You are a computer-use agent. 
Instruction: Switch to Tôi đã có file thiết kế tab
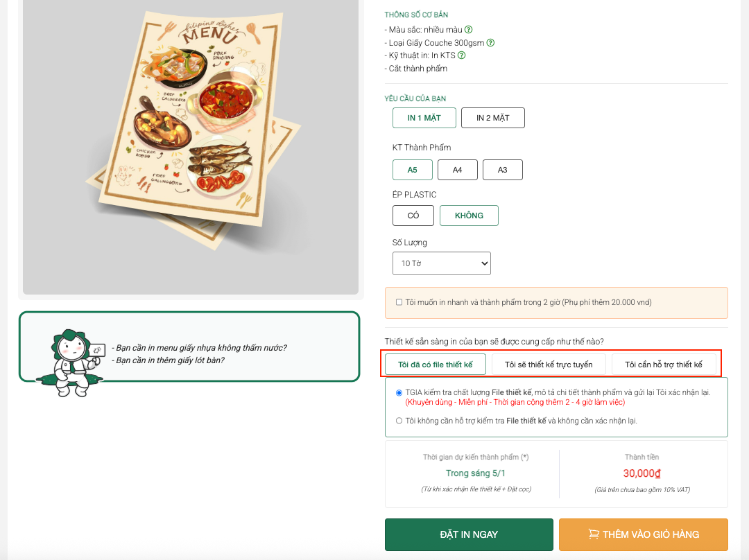click(436, 365)
